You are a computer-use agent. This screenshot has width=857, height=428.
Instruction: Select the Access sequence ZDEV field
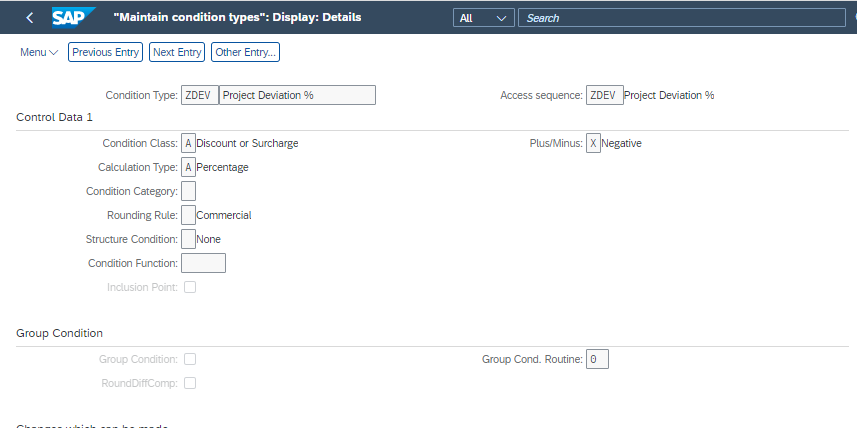(x=604, y=95)
